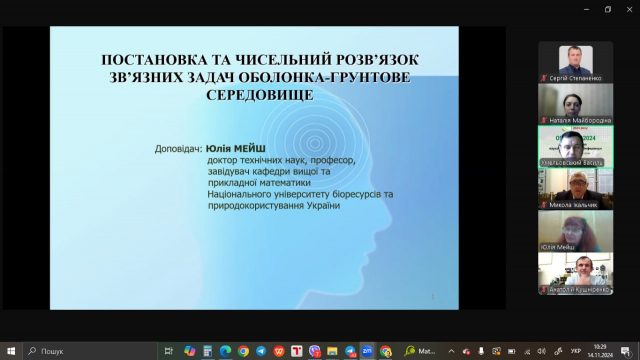Click muted mic icon beside Сергій Степаненко

pos(544,78)
